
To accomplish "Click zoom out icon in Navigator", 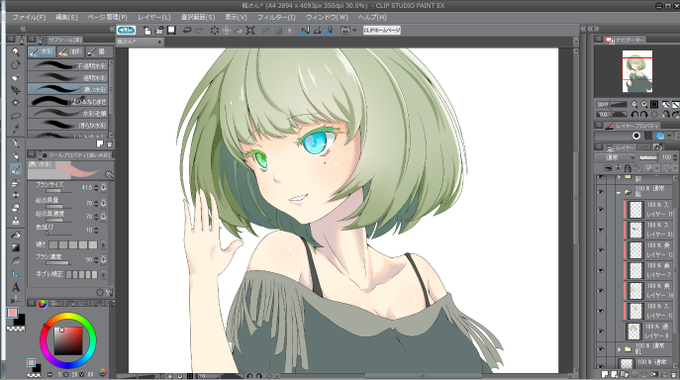I will point(634,104).
